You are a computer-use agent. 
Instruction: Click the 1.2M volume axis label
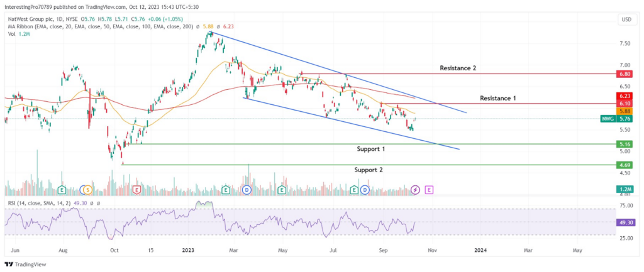click(x=626, y=190)
